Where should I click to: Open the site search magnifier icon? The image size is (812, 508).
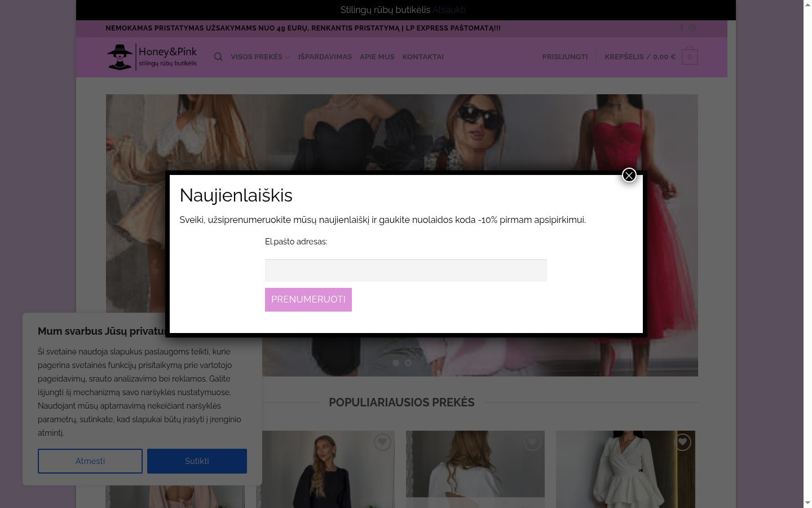218,57
